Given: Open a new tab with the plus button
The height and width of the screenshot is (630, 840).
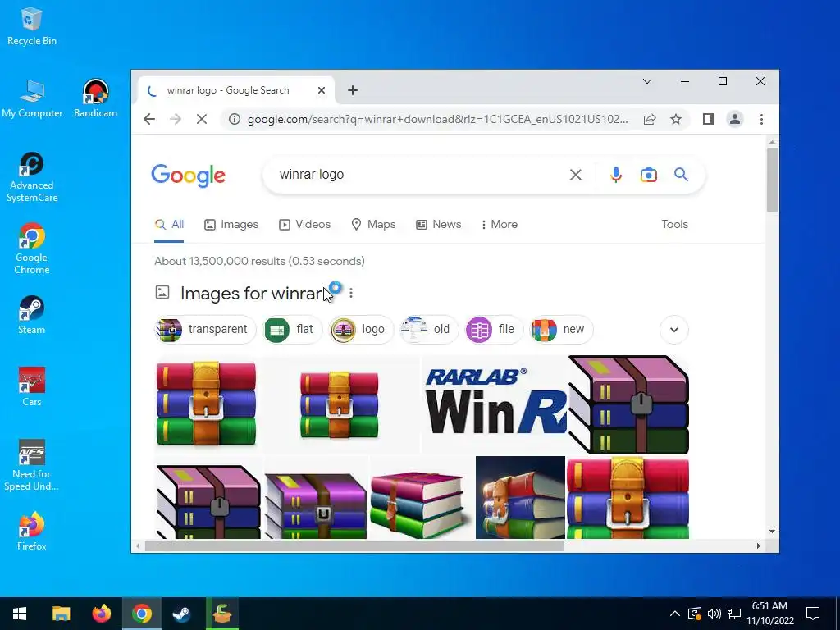Looking at the screenshot, I should coord(353,90).
